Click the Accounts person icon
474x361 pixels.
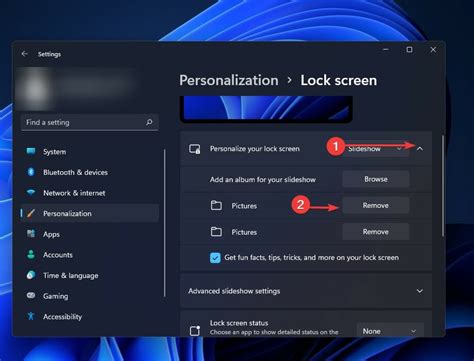pyautogui.click(x=31, y=255)
